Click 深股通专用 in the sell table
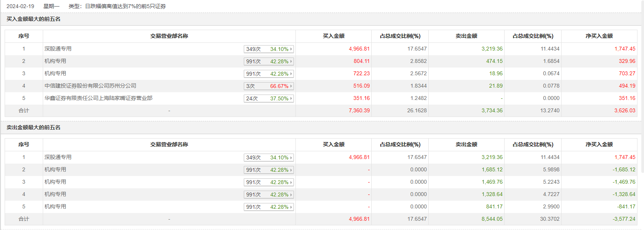644x230 pixels. tap(58, 157)
